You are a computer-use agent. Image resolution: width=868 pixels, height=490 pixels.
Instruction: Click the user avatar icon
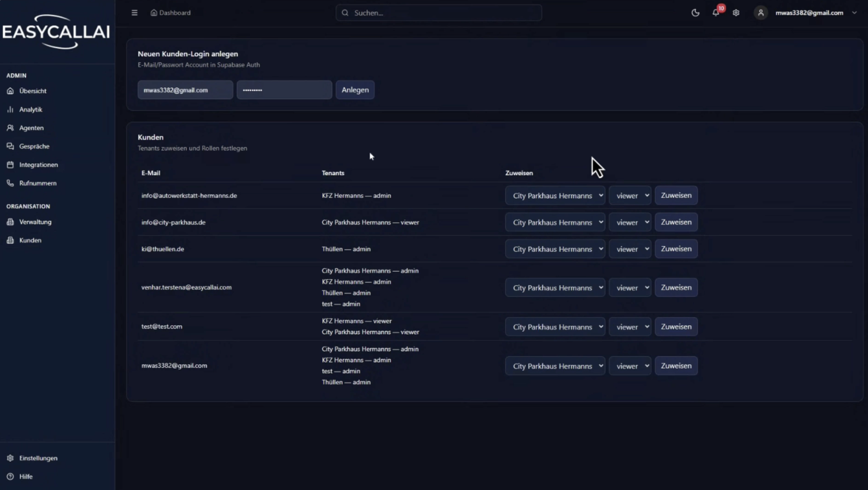(x=760, y=13)
